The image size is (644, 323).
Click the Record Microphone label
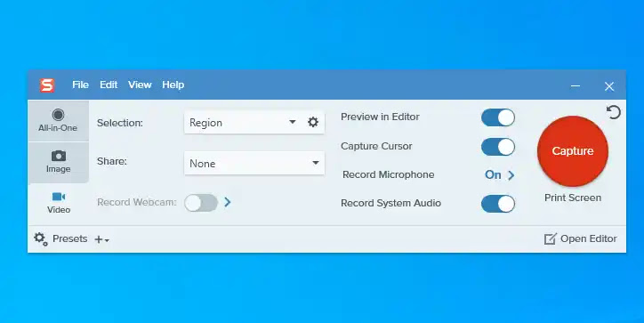(x=388, y=174)
